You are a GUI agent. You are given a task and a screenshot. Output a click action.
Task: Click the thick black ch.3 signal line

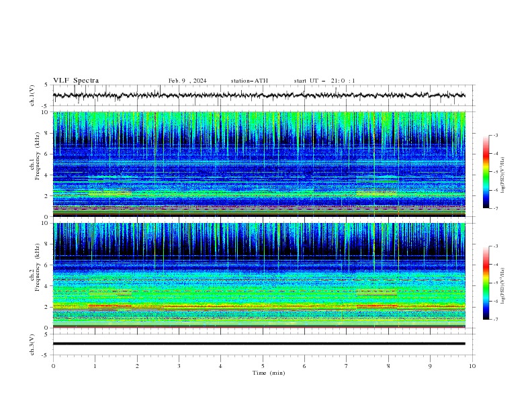pyautogui.click(x=259, y=344)
